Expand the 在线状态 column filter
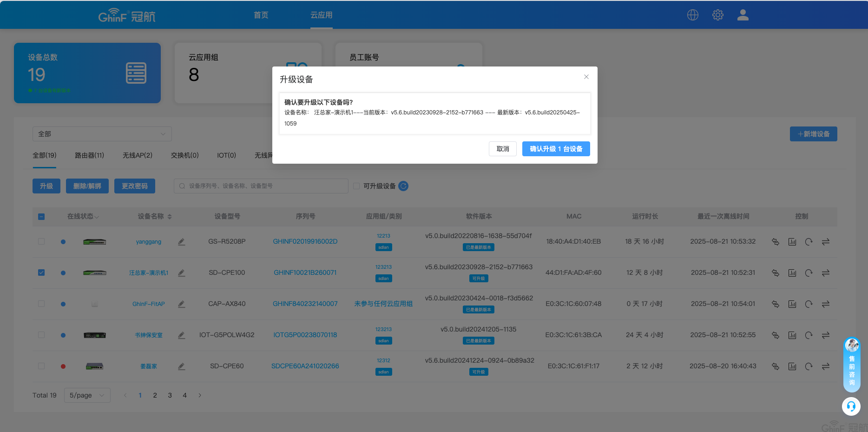The width and height of the screenshot is (868, 432). click(83, 217)
